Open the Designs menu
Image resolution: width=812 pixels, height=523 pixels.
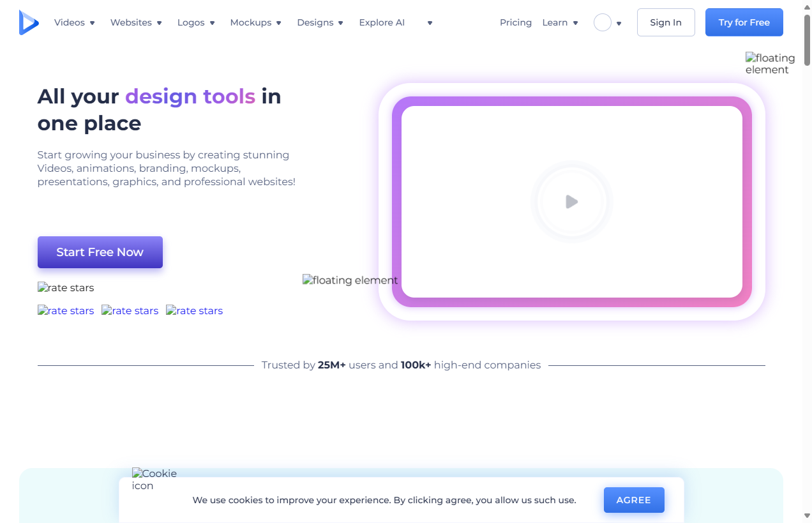click(320, 22)
